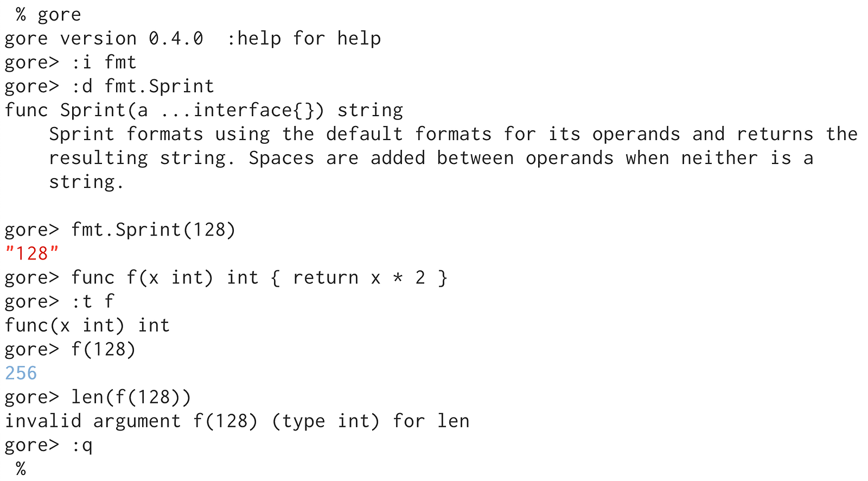Click the lone 'string.' doc line
The image size is (868, 481).
[87, 182]
